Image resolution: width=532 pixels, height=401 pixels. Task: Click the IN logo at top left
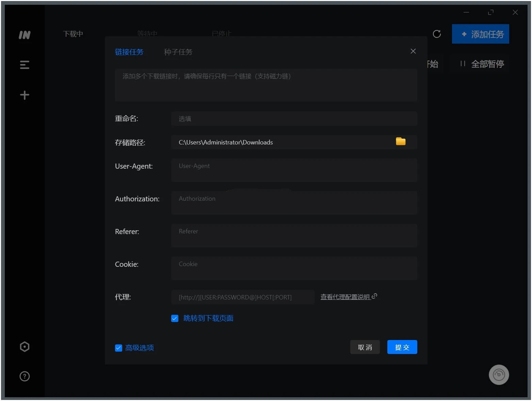(24, 34)
